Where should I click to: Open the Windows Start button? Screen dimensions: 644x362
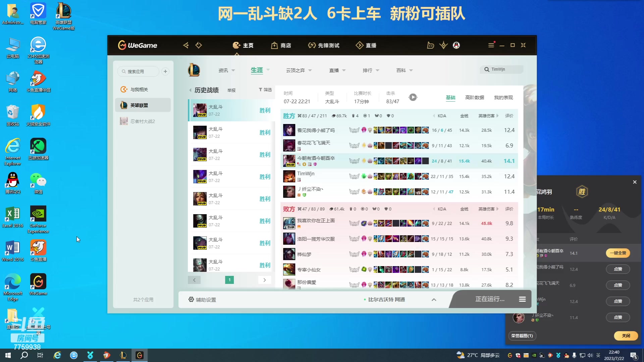point(8,355)
